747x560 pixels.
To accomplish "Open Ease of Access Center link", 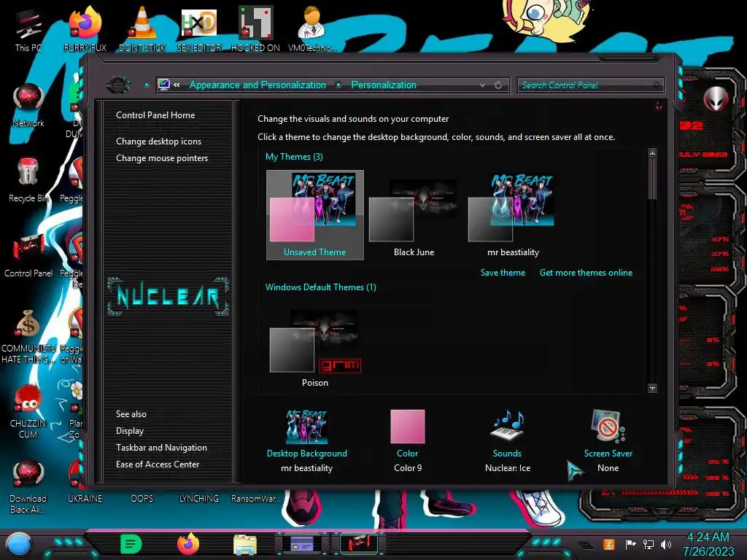I will [x=158, y=464].
